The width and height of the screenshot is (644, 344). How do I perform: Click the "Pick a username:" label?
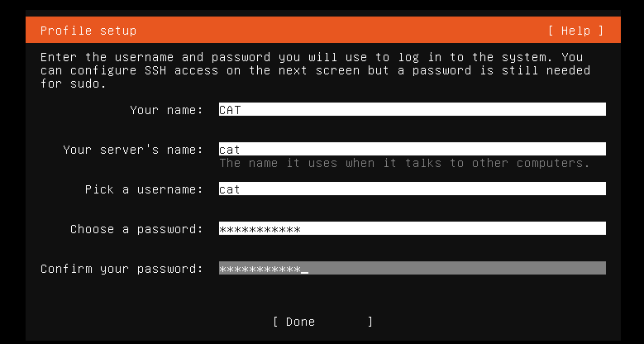click(144, 189)
